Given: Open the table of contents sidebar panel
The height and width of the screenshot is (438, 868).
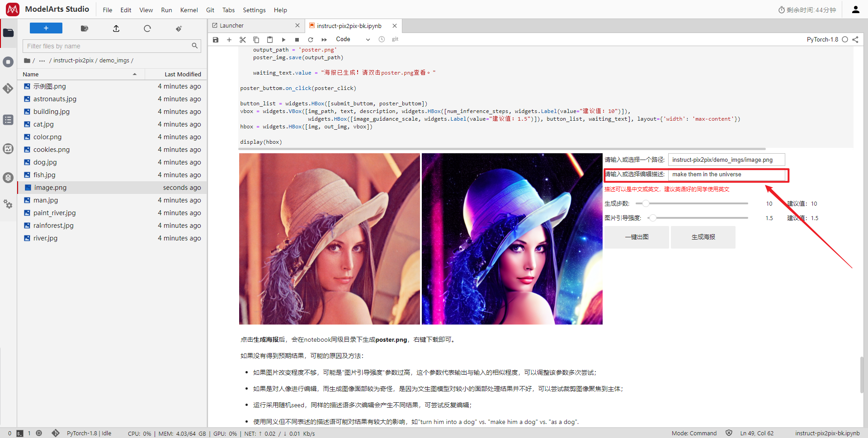Looking at the screenshot, I should click(8, 120).
